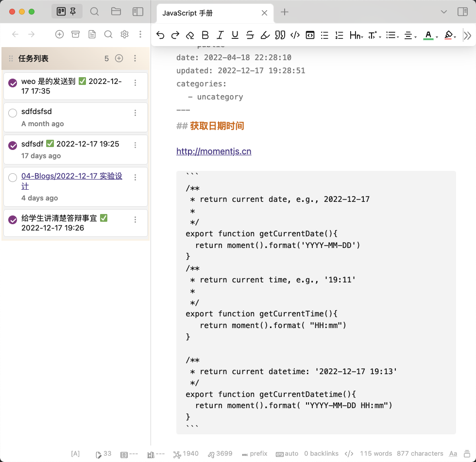Open the file explorer folder icon
Viewport: 476px width, 462px height.
pyautogui.click(x=116, y=12)
